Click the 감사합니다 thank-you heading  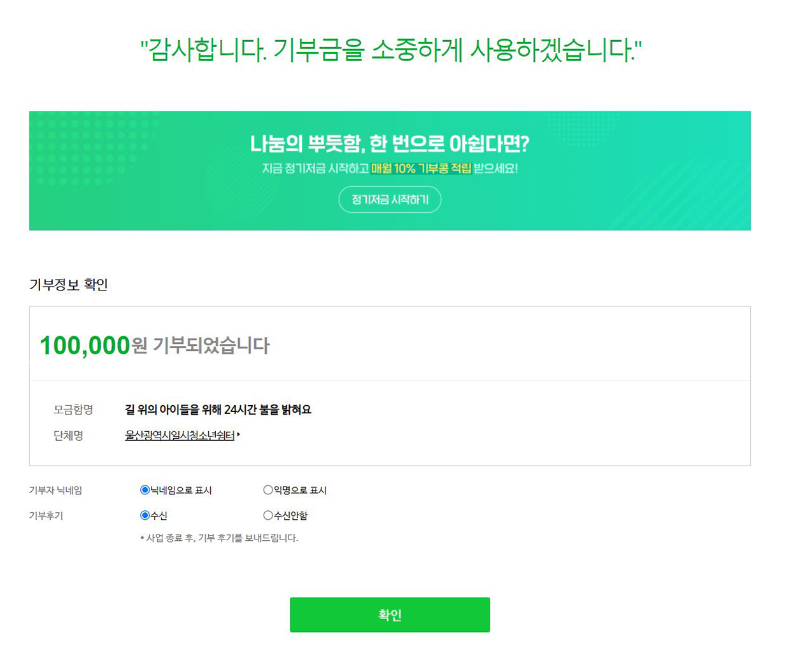click(x=390, y=50)
